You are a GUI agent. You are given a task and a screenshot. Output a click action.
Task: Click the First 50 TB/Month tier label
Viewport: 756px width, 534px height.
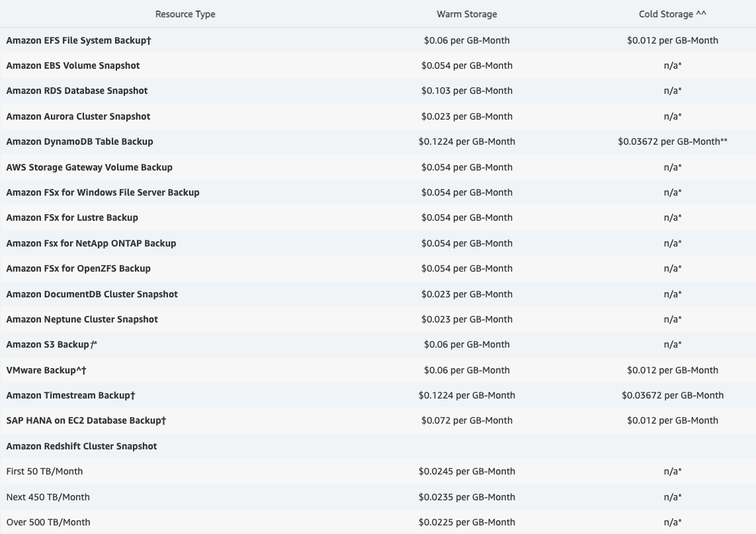click(44, 471)
